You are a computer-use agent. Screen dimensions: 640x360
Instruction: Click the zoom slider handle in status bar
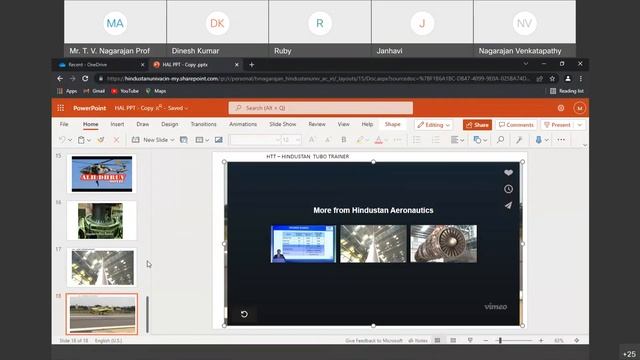pyautogui.click(x=500, y=340)
